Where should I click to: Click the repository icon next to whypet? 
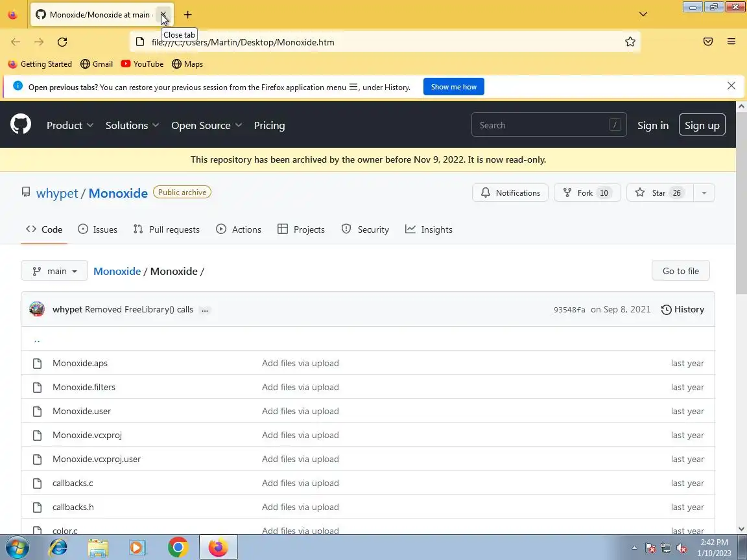pos(26,192)
